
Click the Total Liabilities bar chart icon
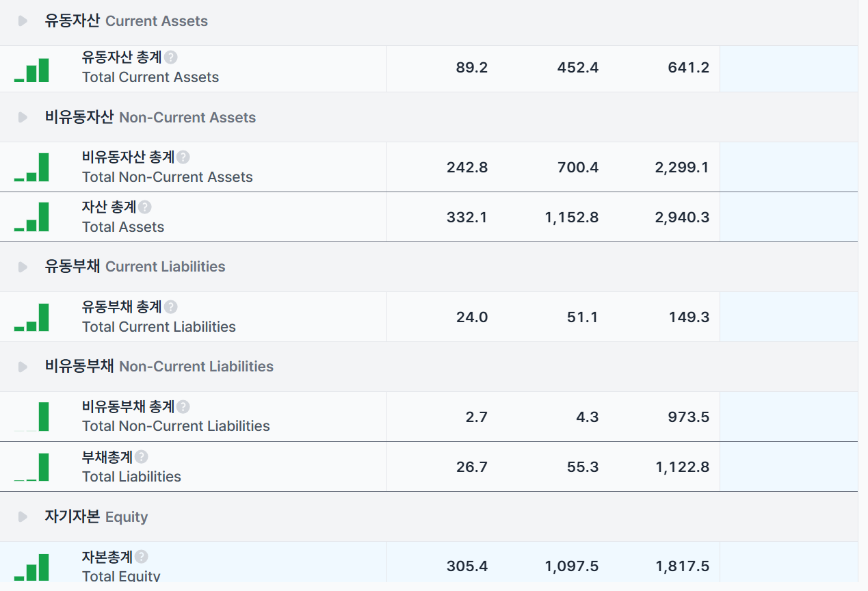[31, 467]
